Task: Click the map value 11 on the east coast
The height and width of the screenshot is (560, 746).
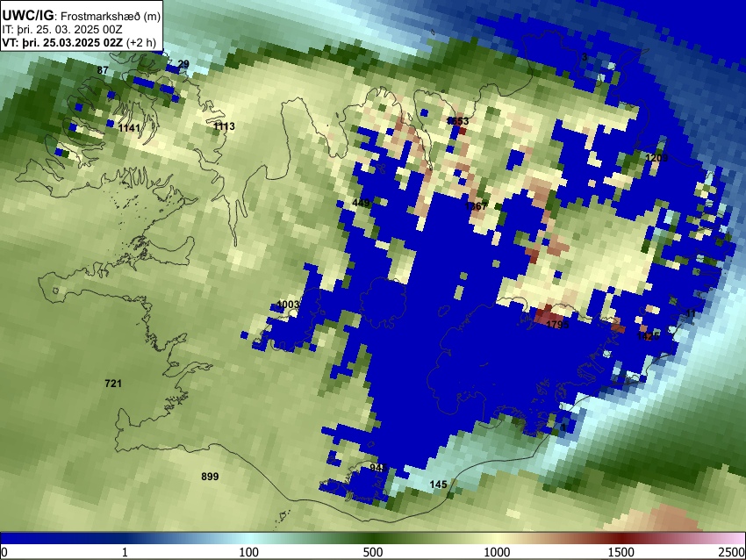Action: coord(692,313)
